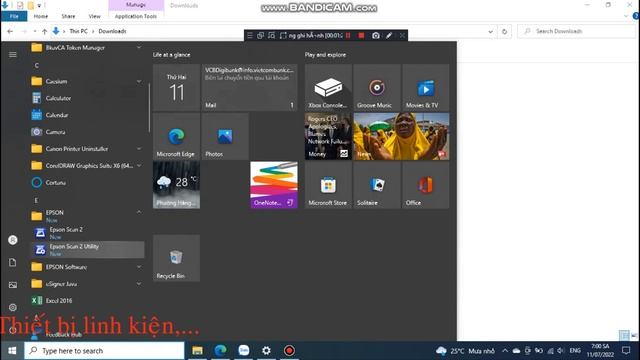Open the volume control in system tray

pyautogui.click(x=561, y=351)
